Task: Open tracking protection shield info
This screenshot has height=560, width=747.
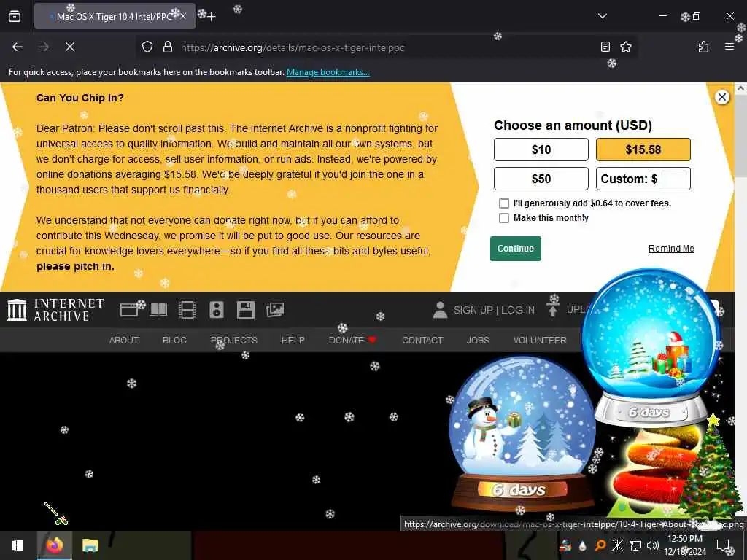Action: (x=147, y=47)
